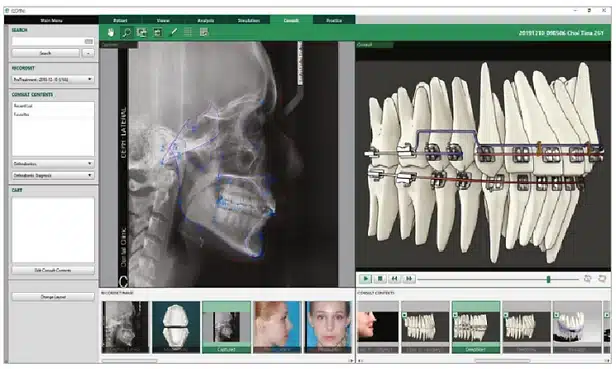The width and height of the screenshot is (616, 369).
Task: Click the Search button
Action: point(46,53)
